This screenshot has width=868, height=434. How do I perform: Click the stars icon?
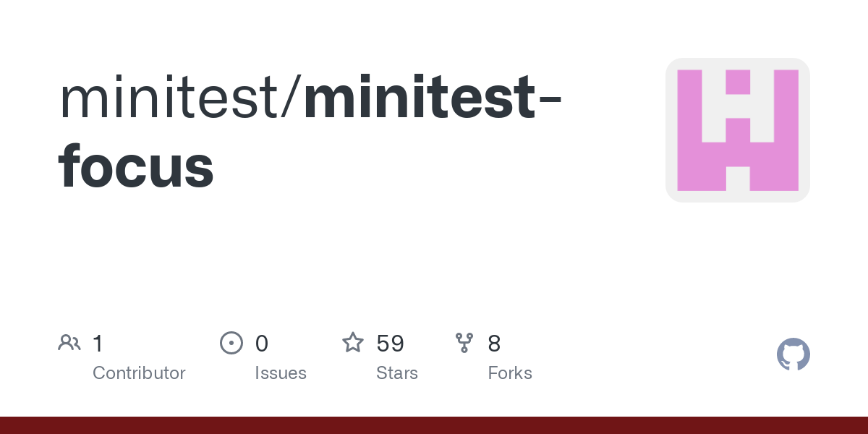[353, 342]
